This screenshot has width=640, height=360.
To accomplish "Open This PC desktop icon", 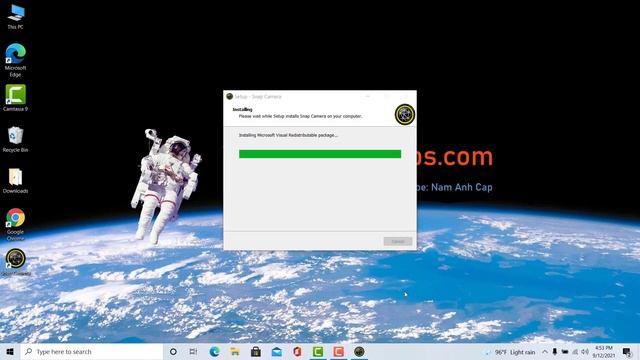I will pyautogui.click(x=16, y=16).
